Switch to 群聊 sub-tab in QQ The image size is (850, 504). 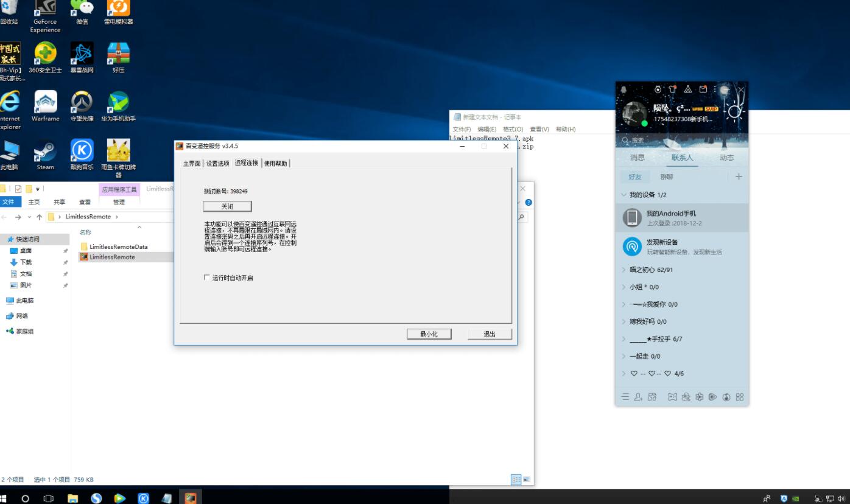click(667, 177)
